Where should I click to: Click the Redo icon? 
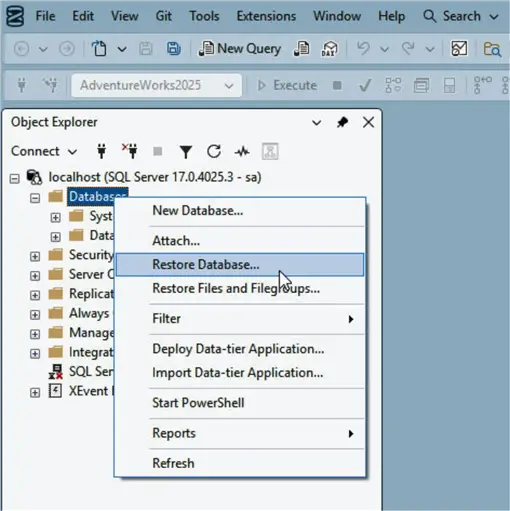click(x=408, y=49)
